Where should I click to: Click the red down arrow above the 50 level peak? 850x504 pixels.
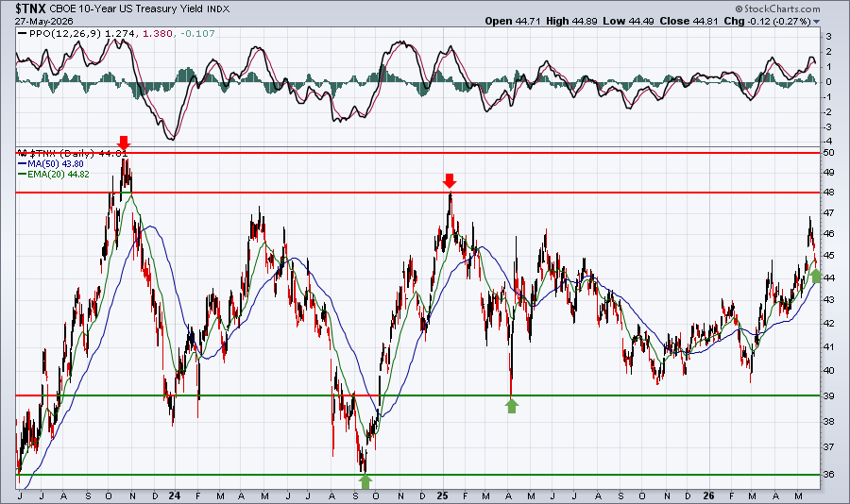click(124, 143)
